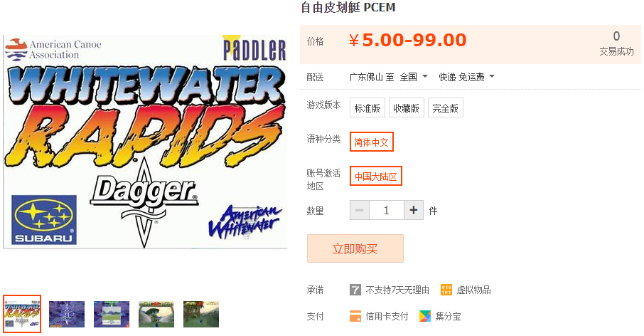This screenshot has width=644, height=336.
Task: Decrease quantity with the minus button
Action: coord(360,210)
